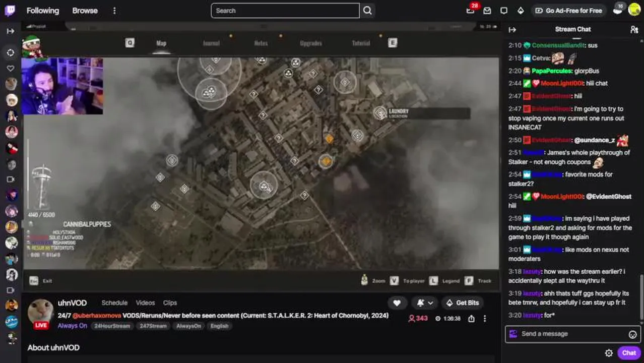Image resolution: width=644 pixels, height=363 pixels.
Task: Click the @uberhaxornova mention in title
Action: [x=97, y=316]
